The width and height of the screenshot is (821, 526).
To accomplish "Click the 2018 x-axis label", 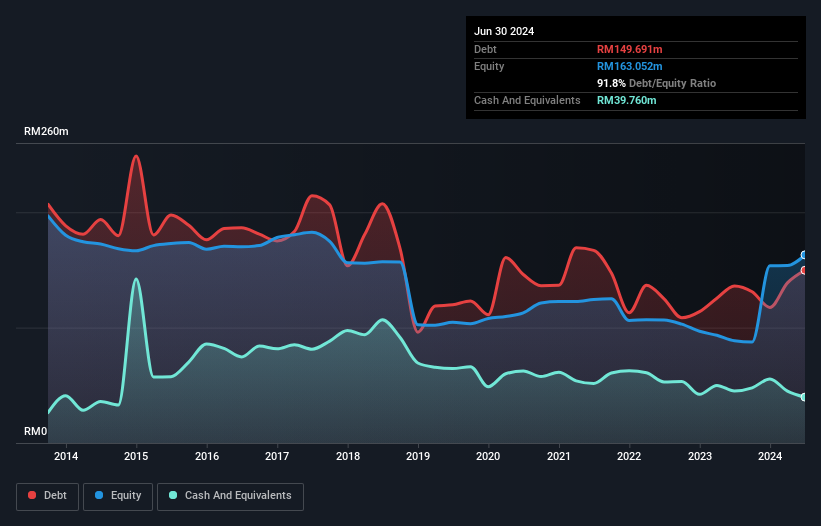I will (348, 456).
